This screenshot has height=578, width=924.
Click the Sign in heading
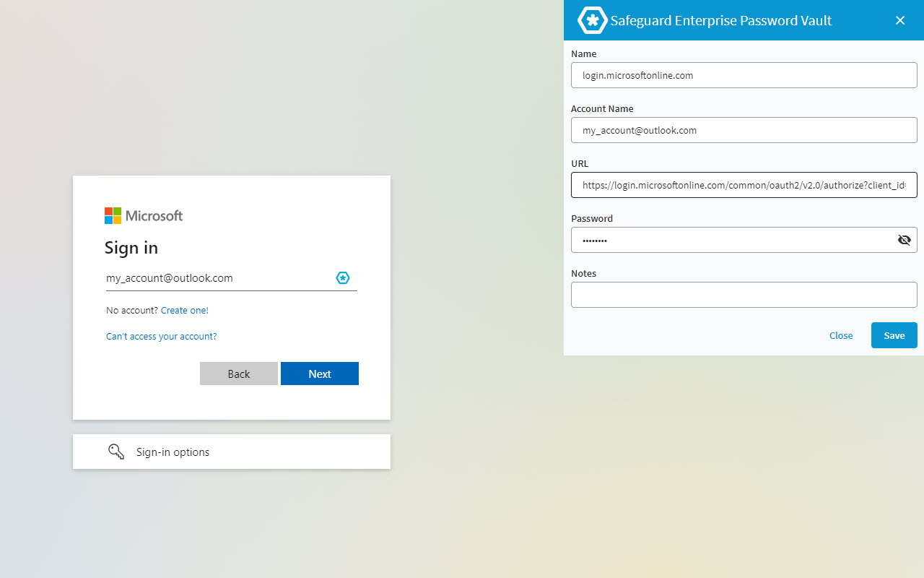pos(131,248)
